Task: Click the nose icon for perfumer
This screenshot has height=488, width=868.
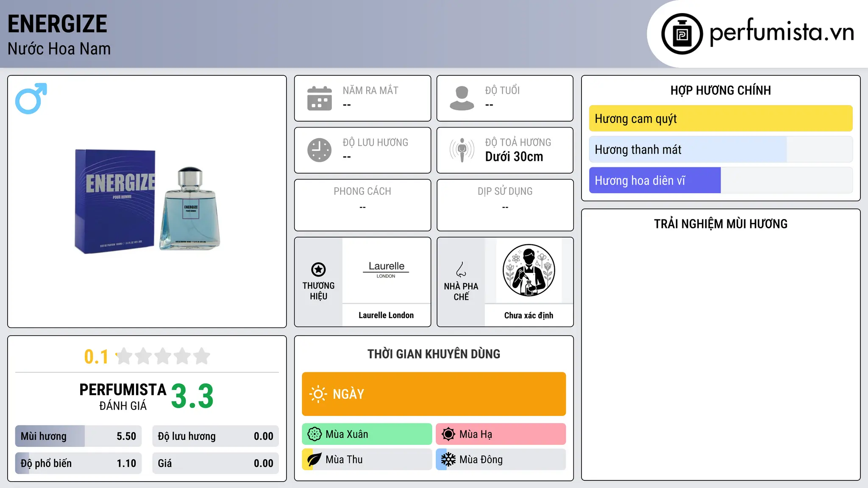Action: 461,269
